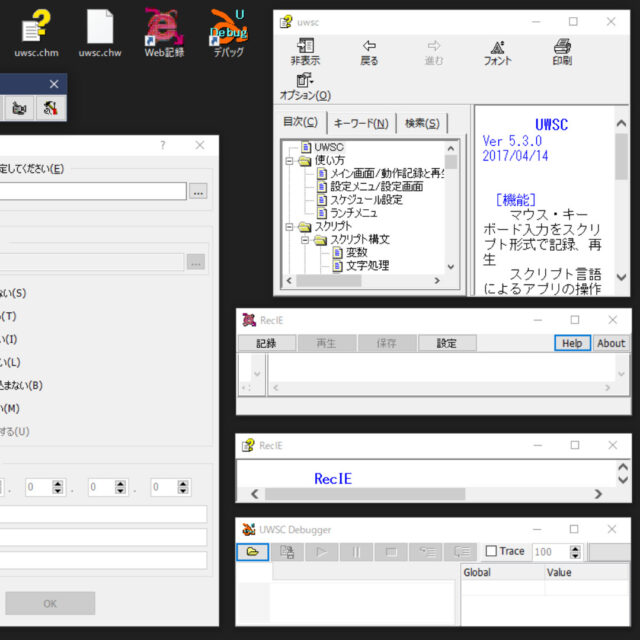Viewport: 640px width, 640px height.
Task: Open the オプション options menu in uwsc help
Action: pyautogui.click(x=305, y=87)
